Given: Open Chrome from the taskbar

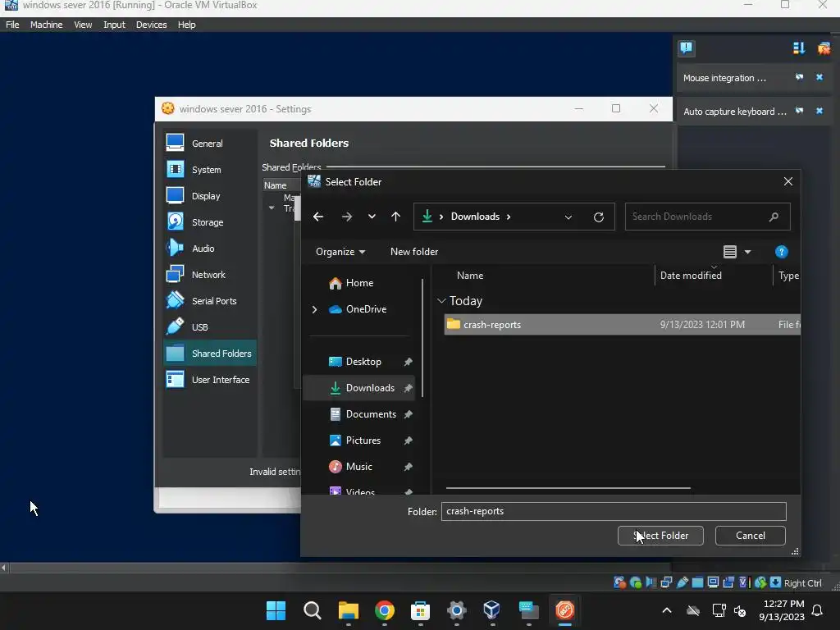Looking at the screenshot, I should click(384, 610).
